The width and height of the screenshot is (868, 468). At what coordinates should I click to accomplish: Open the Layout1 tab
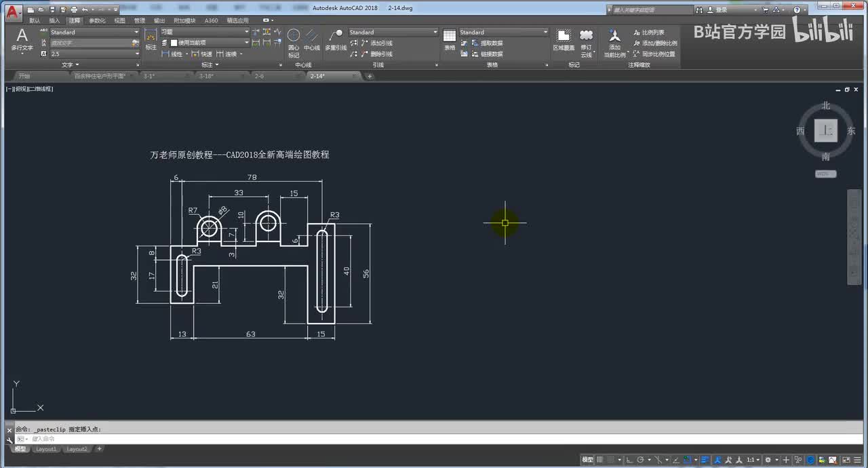click(x=46, y=449)
